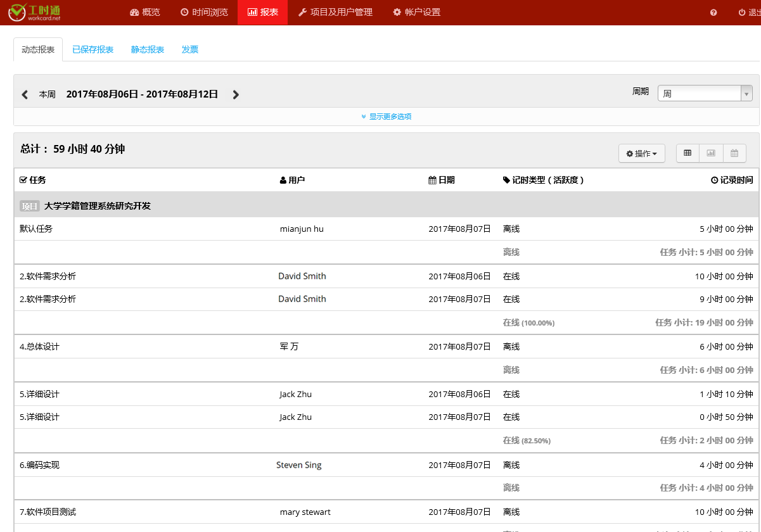The height and width of the screenshot is (532, 761).
Task: Advance to next week arrow
Action: (236, 95)
